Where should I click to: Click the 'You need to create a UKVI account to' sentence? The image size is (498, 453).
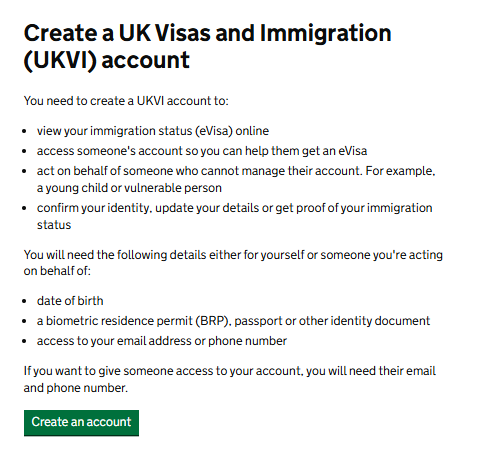[126, 101]
